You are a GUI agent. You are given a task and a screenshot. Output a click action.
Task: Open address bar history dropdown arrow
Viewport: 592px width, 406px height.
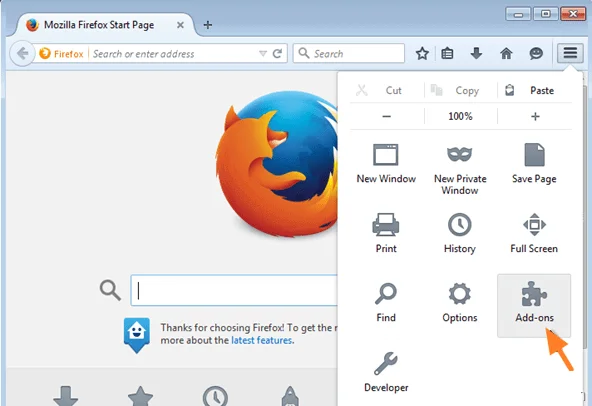coord(263,54)
